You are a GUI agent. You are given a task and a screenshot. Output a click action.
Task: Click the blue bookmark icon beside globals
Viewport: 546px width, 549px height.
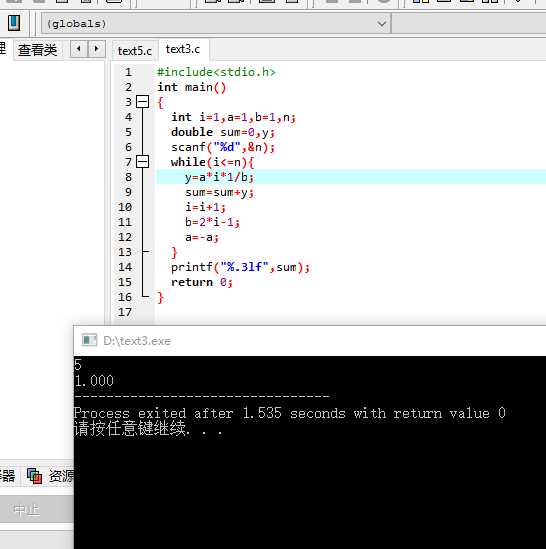14,23
